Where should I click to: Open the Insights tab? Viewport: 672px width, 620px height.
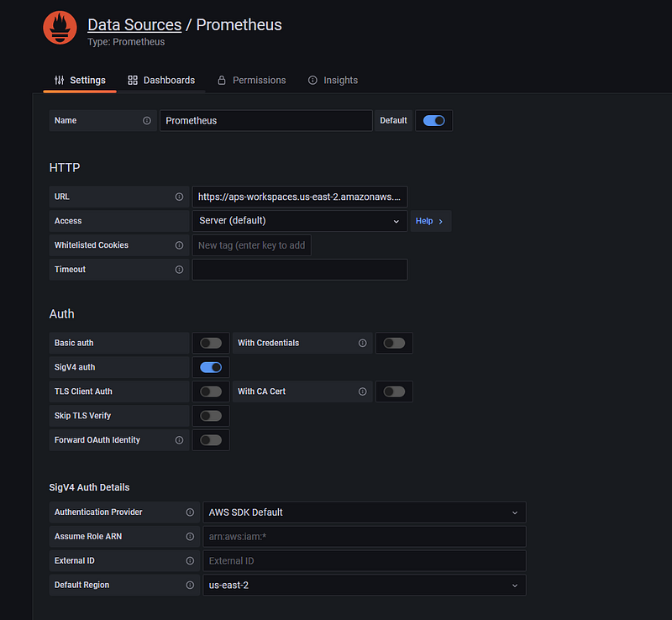point(333,80)
